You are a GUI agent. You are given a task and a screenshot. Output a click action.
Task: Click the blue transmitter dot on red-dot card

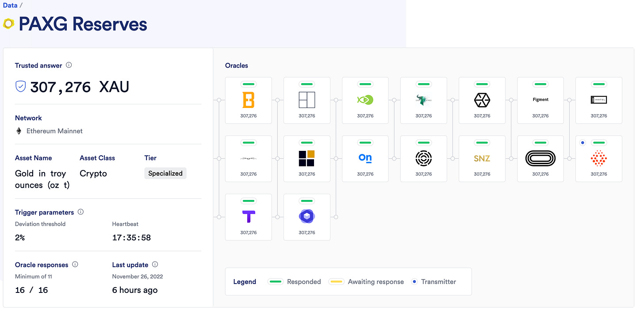click(x=583, y=142)
